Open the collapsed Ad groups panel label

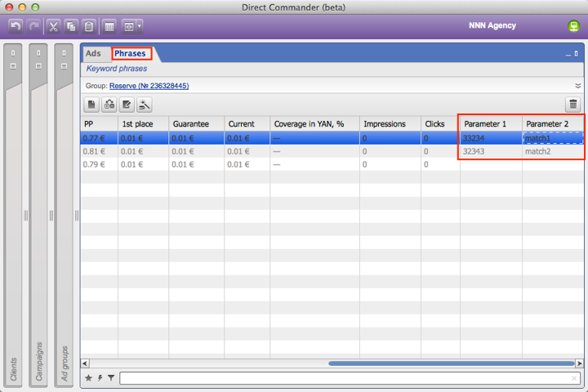pos(65,363)
